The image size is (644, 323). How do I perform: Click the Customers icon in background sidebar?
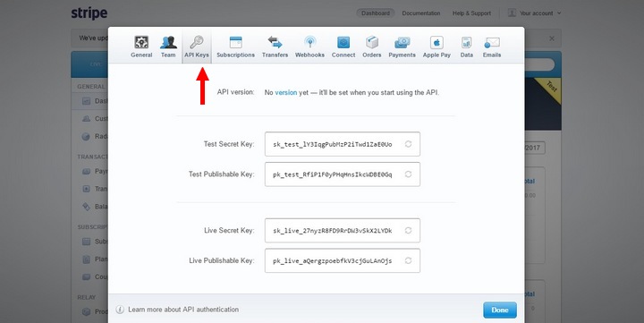[x=86, y=119]
